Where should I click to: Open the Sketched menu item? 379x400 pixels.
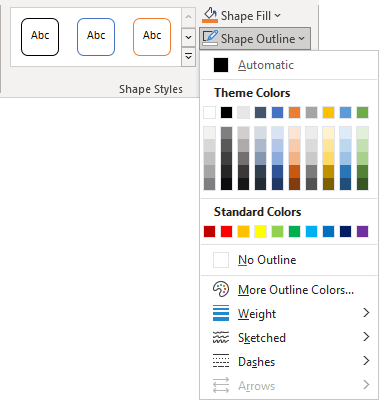tap(289, 337)
